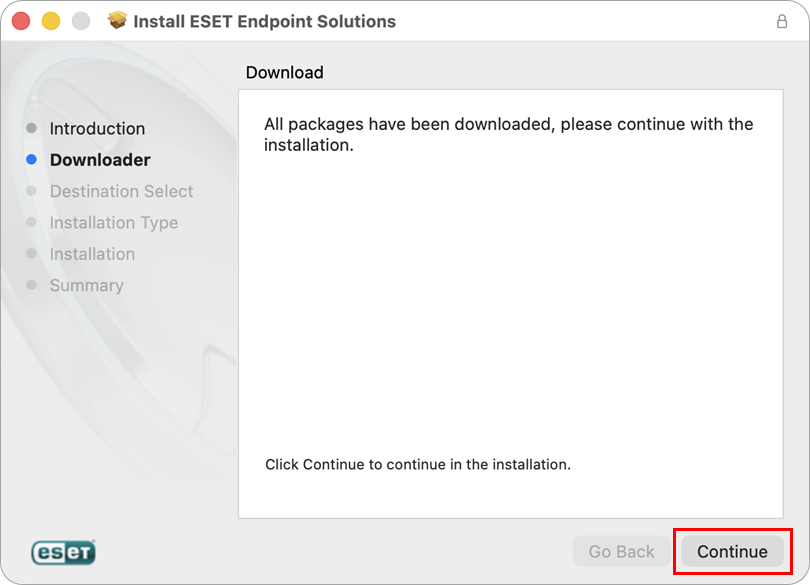The image size is (810, 585).
Task: Click the Continue button
Action: pyautogui.click(x=732, y=551)
